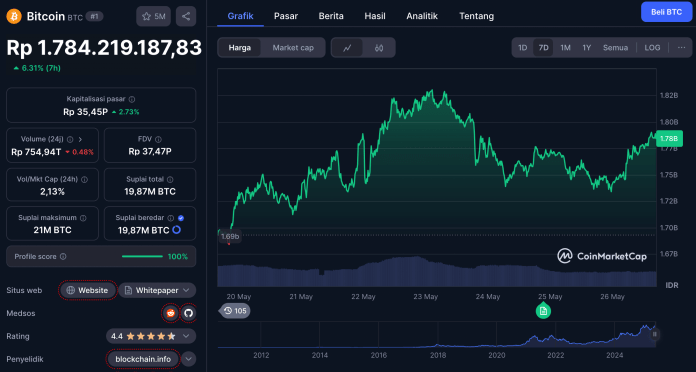696x372 pixels.
Task: Switch to candlestick chart icon
Action: 379,47
